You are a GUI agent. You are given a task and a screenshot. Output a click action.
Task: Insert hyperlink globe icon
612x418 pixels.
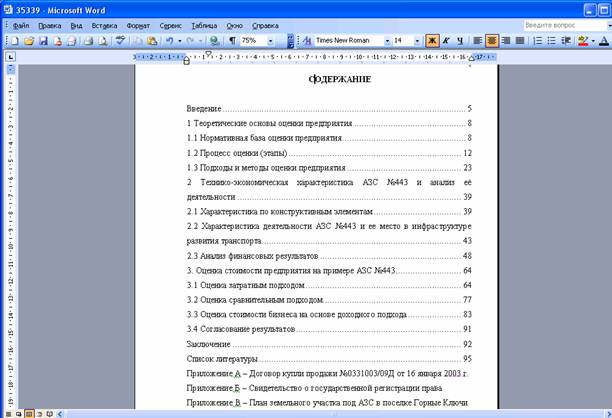[214, 41]
